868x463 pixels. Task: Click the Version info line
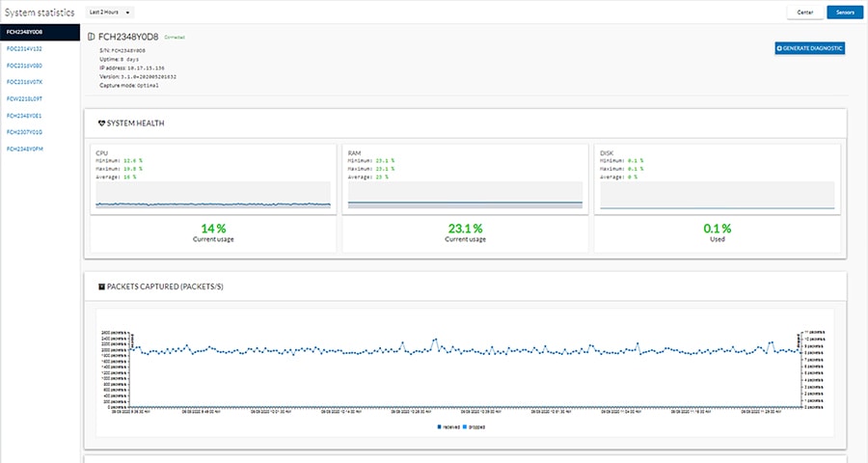pyautogui.click(x=138, y=76)
